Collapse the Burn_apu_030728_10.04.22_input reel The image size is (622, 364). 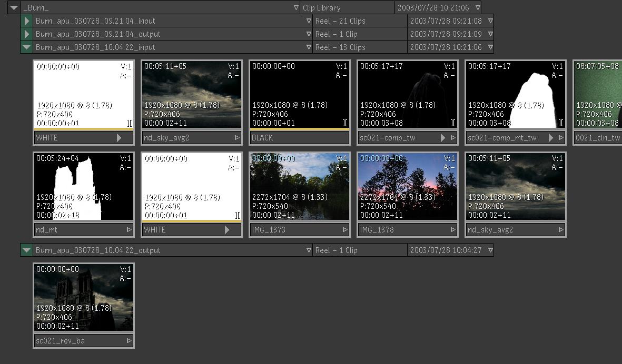pyautogui.click(x=26, y=47)
